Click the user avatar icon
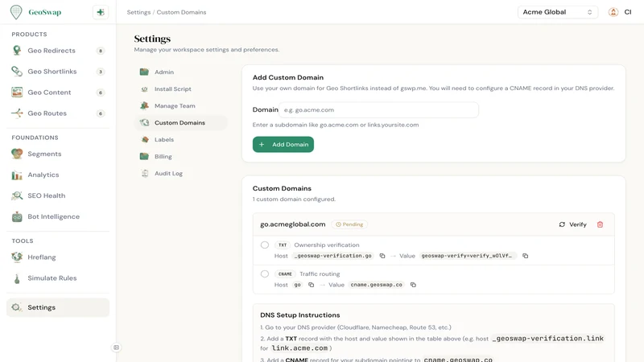Image resolution: width=644 pixels, height=362 pixels. [613, 12]
